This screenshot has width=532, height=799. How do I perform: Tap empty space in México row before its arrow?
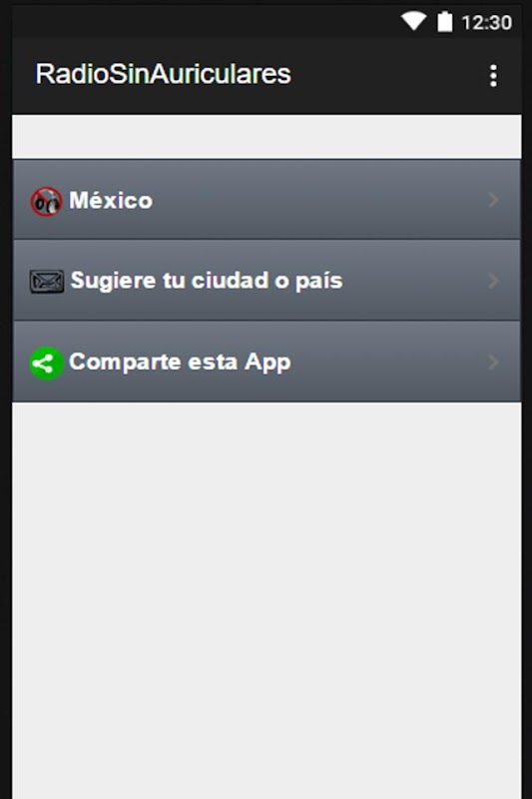pos(318,200)
